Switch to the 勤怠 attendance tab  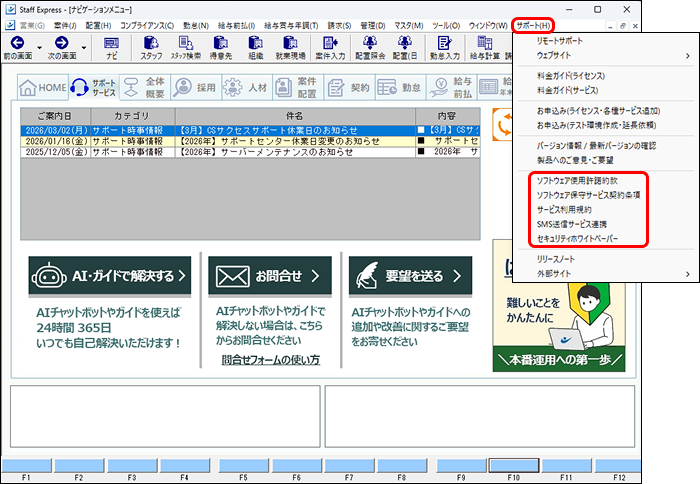(400, 88)
